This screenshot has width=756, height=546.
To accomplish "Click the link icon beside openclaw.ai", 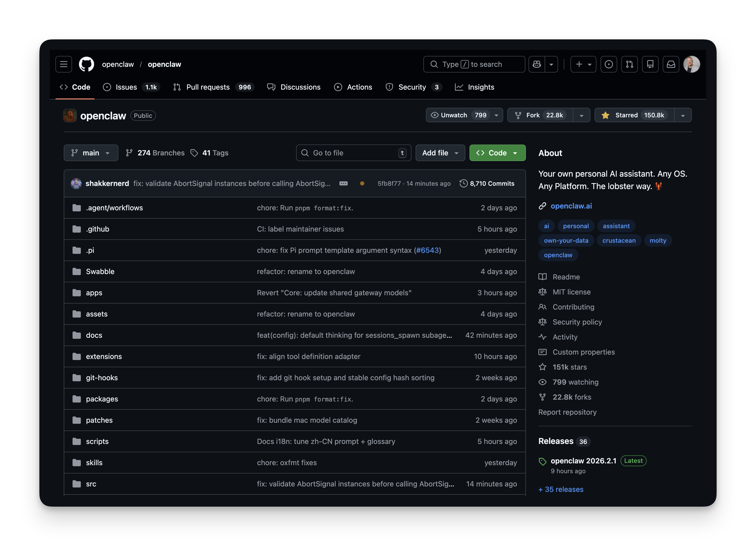I will point(542,206).
